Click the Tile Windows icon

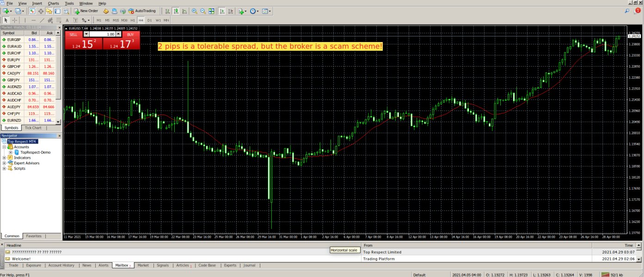pyautogui.click(x=211, y=11)
